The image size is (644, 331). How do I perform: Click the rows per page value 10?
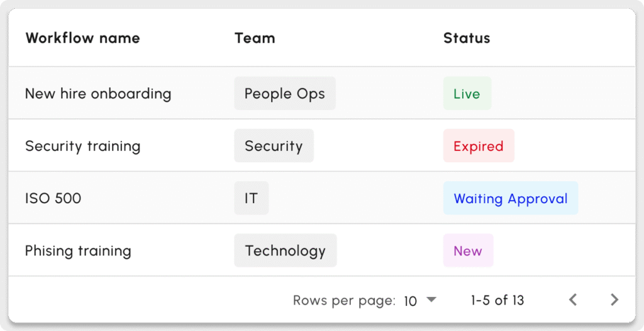(411, 301)
